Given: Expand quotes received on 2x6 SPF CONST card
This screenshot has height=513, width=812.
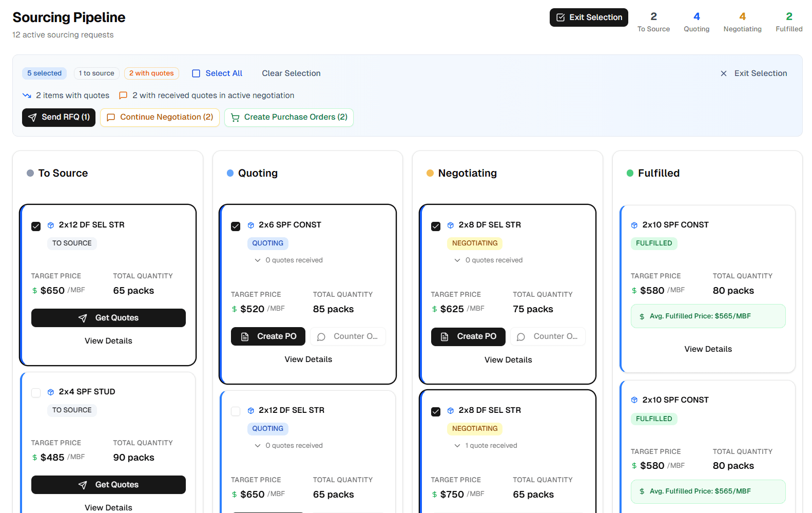Looking at the screenshot, I should [288, 260].
